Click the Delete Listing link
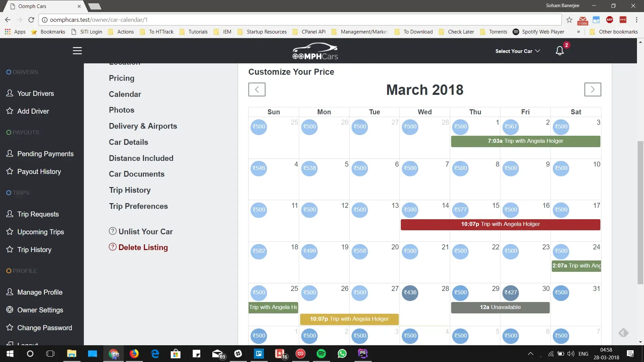This screenshot has width=644, height=362. pos(143,247)
